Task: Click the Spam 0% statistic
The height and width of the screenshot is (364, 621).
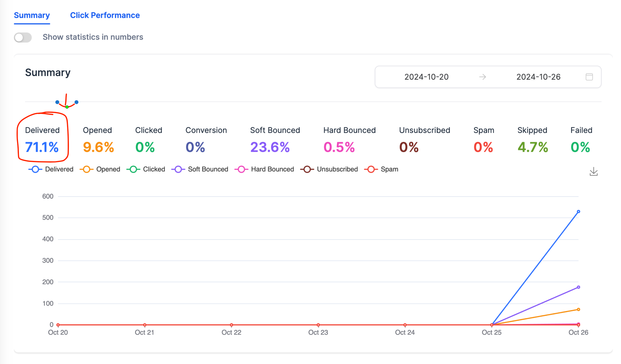Action: pos(483,147)
